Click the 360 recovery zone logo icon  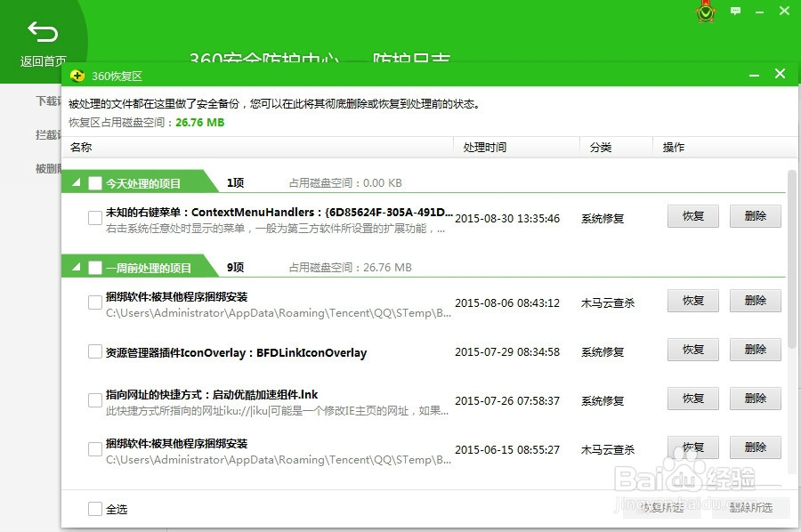point(77,76)
